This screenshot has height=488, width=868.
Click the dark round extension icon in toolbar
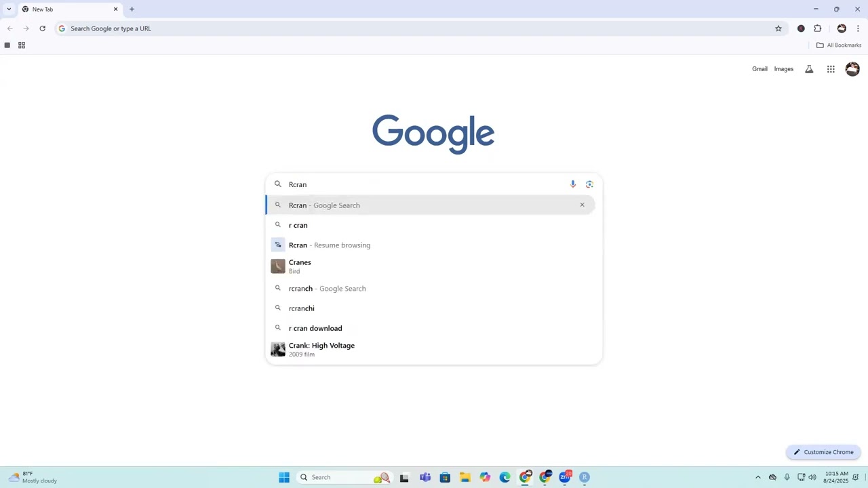click(801, 28)
